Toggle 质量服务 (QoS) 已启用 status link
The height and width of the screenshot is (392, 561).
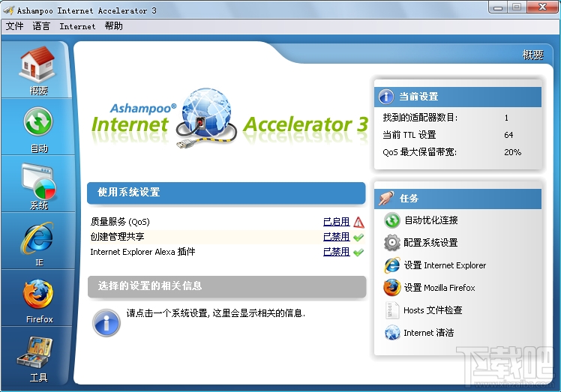pyautogui.click(x=336, y=222)
